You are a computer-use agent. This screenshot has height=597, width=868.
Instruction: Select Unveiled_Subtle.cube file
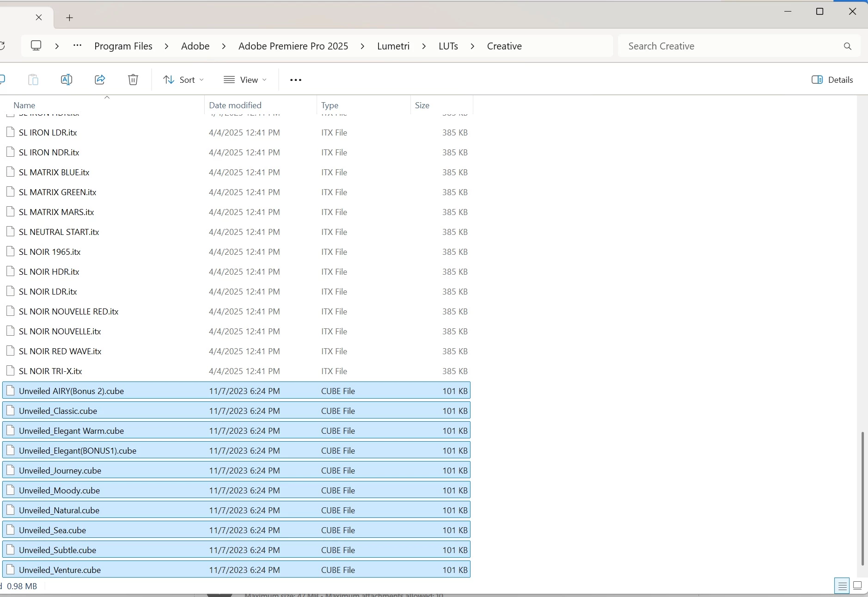point(236,550)
